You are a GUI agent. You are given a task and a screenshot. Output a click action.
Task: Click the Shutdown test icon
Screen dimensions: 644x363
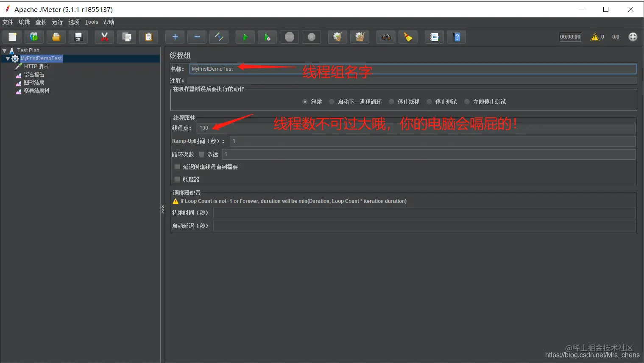click(311, 37)
